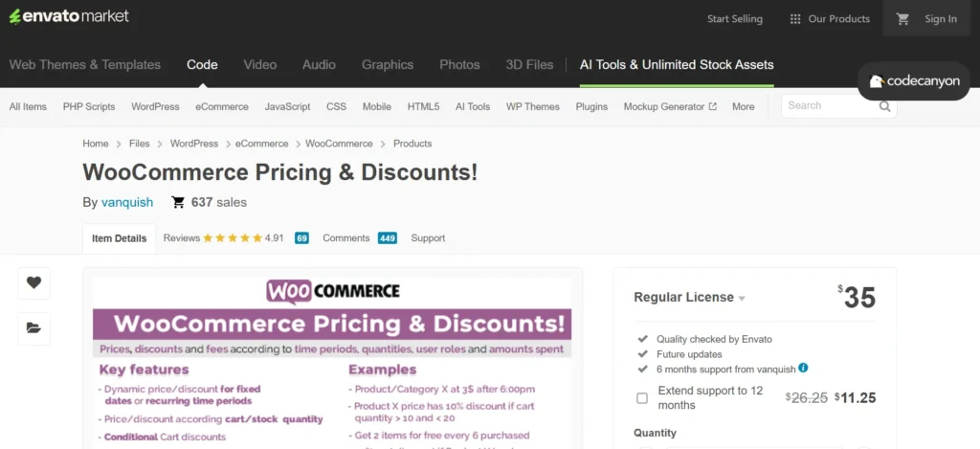Open the Comments tab

coord(360,238)
